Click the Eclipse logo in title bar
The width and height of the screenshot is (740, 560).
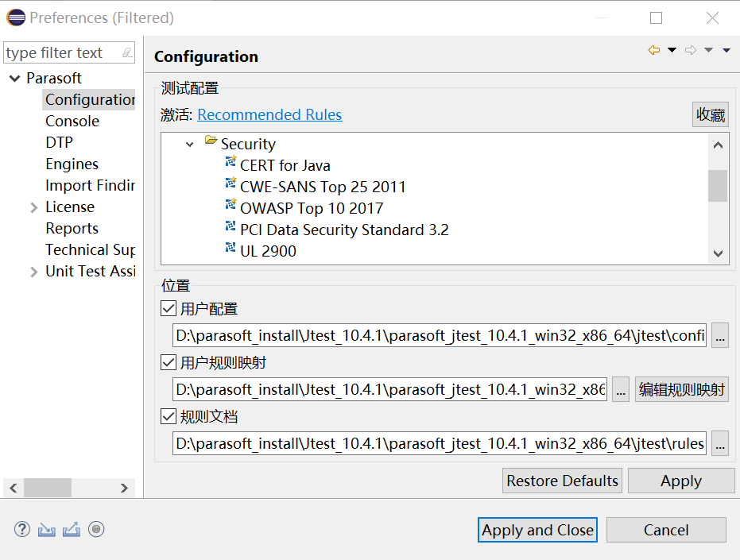point(16,17)
